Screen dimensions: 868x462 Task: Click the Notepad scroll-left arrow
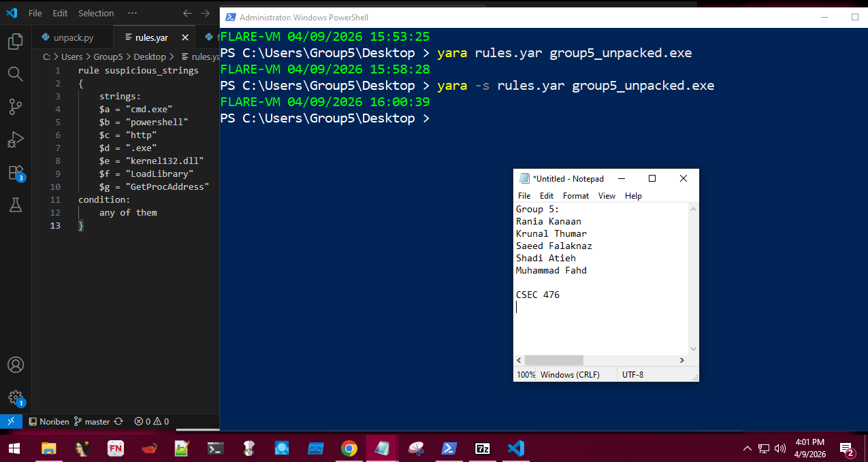[x=519, y=360]
